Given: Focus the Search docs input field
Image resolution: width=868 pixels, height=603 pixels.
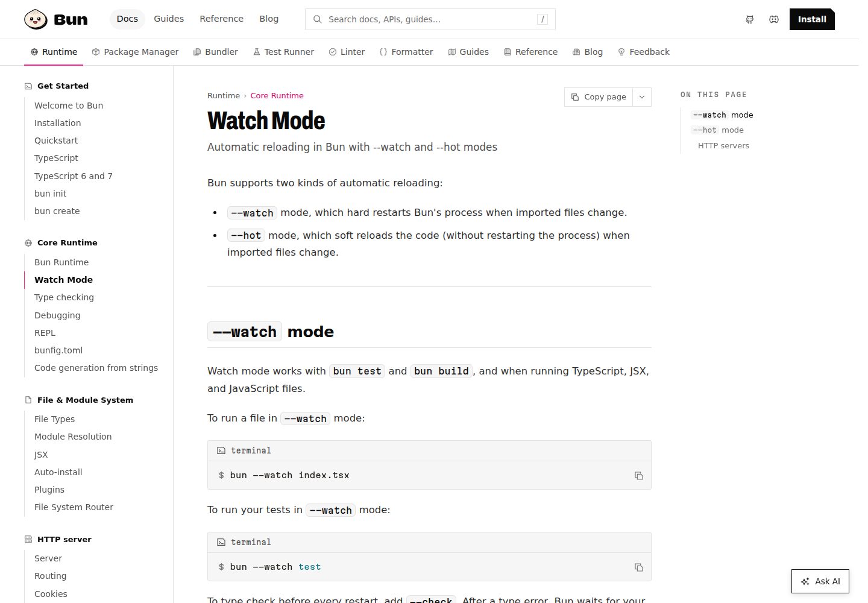Looking at the screenshot, I should click(430, 19).
